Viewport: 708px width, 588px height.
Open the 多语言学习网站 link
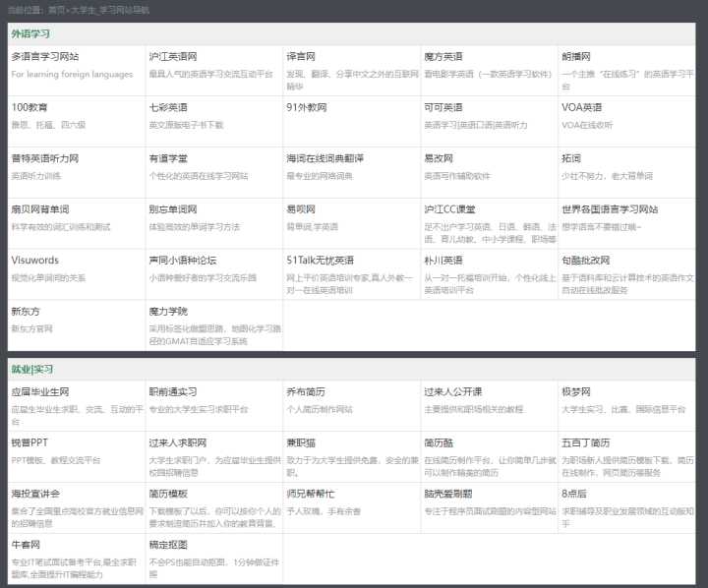[x=45, y=56]
